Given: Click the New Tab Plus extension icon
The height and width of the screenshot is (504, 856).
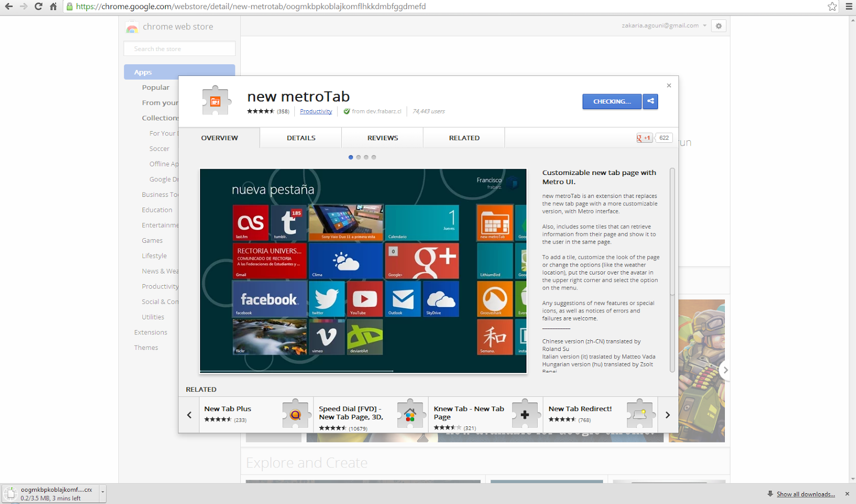Looking at the screenshot, I should click(x=295, y=414).
